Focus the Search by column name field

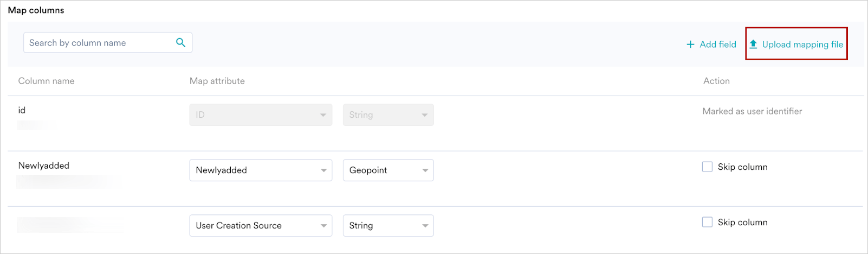[x=108, y=42]
